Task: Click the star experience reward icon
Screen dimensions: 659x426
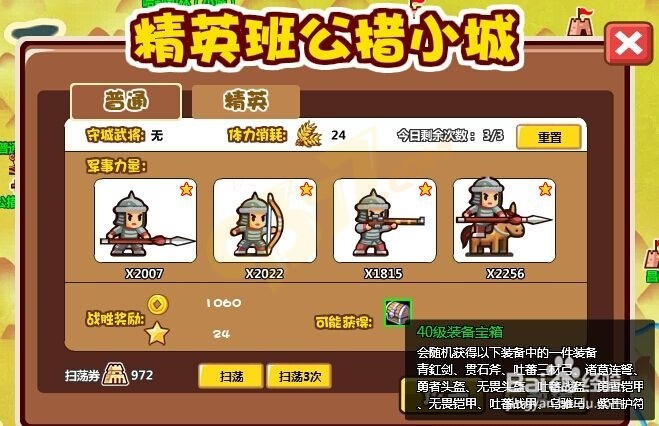Action: click(x=157, y=333)
